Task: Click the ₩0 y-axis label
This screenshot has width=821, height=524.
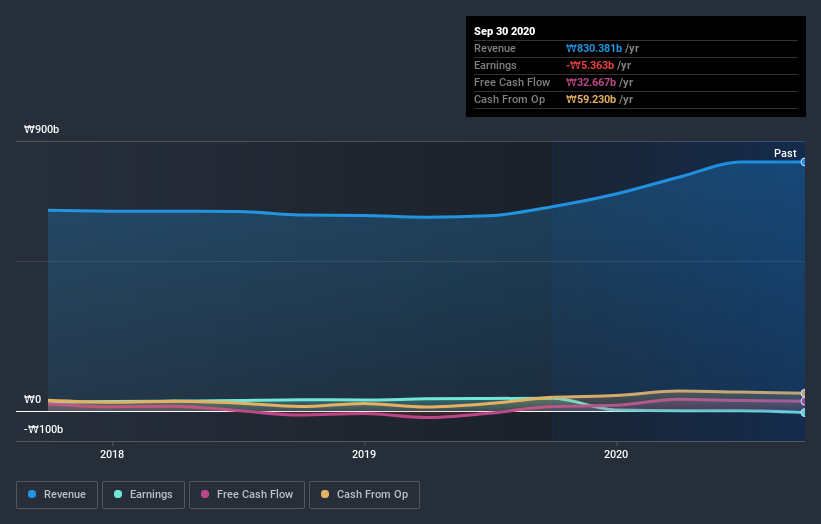Action: click(x=32, y=399)
